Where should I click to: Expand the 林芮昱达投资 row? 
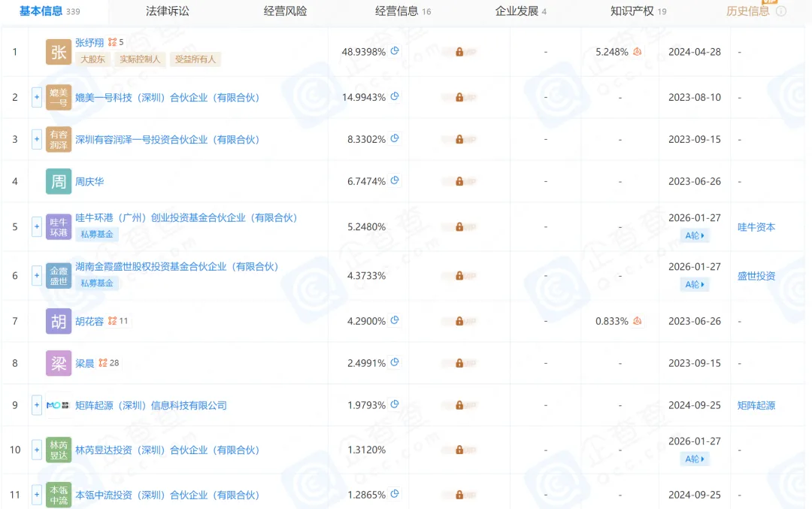point(37,450)
